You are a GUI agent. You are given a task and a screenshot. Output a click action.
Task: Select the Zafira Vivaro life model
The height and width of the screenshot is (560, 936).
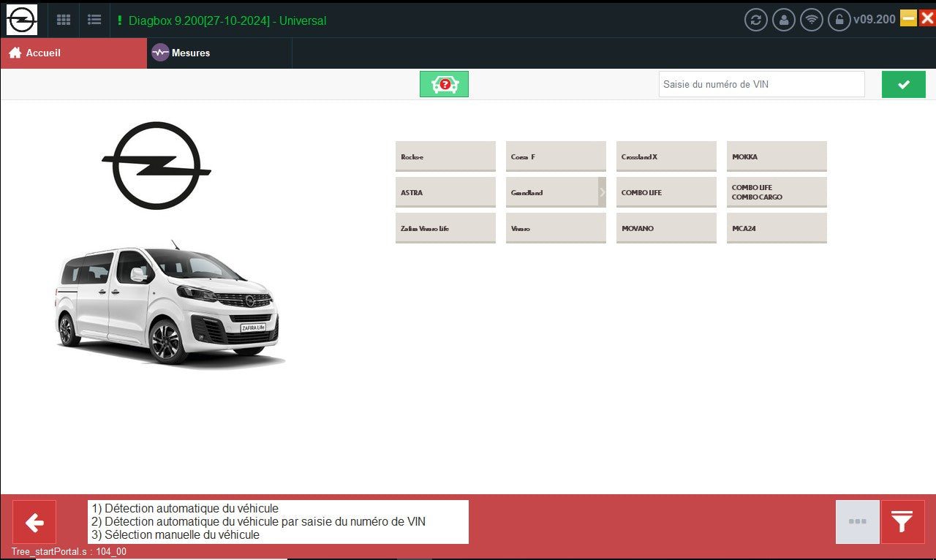pos(445,228)
